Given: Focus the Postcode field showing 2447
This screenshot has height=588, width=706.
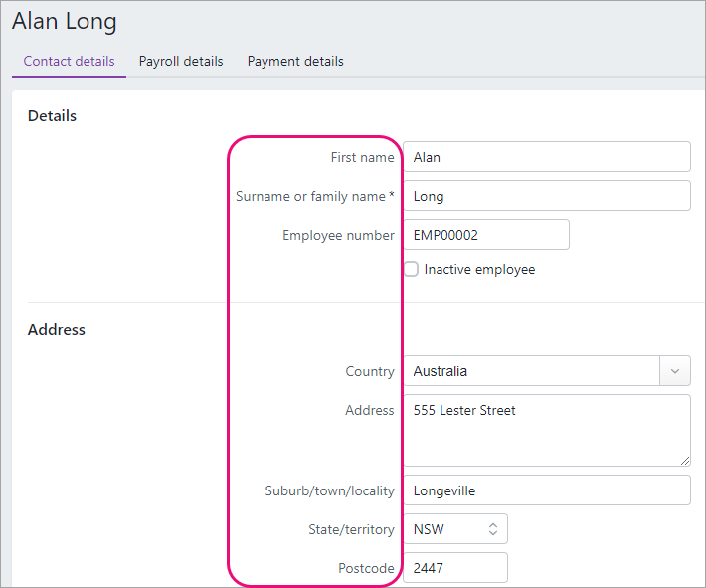Looking at the screenshot, I should pyautogui.click(x=454, y=568).
